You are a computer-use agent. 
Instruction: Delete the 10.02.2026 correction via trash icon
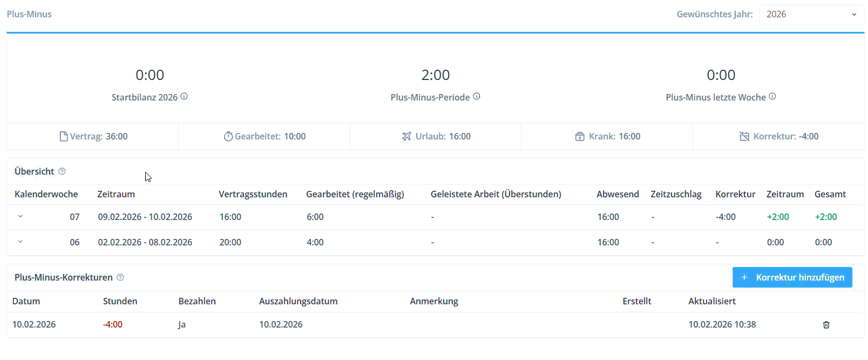pos(826,325)
